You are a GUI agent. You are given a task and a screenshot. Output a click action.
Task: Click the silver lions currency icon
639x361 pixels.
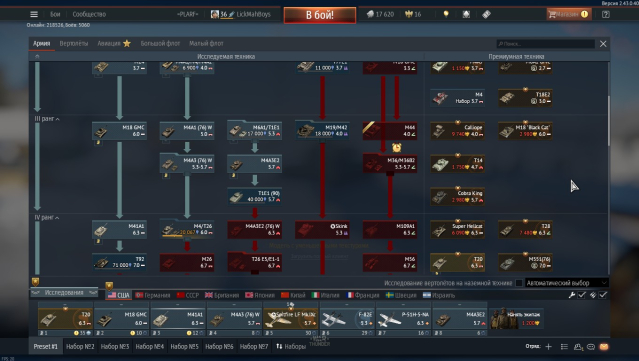tap(370, 14)
